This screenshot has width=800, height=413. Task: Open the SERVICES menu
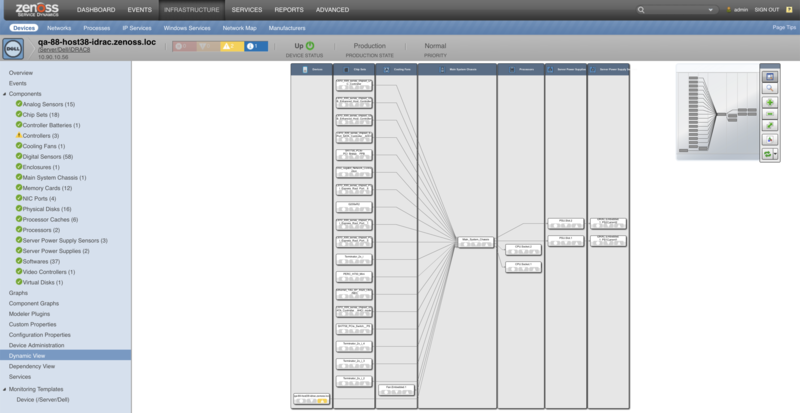coord(246,10)
